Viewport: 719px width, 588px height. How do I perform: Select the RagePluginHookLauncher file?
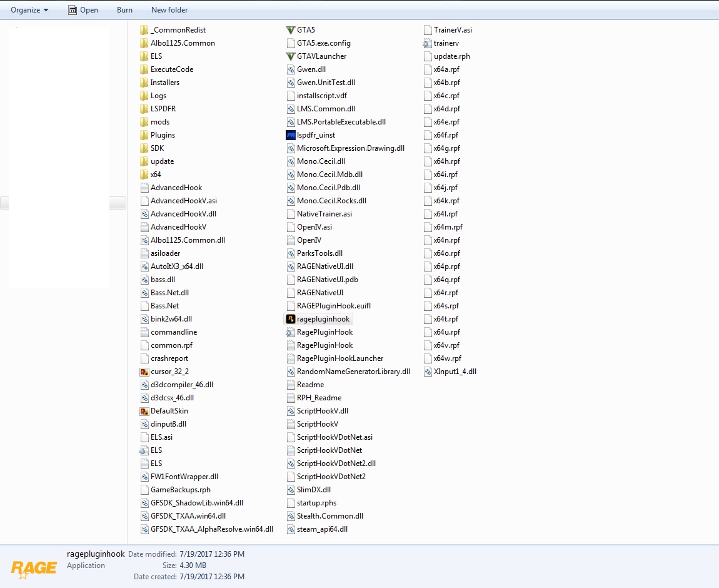point(335,358)
